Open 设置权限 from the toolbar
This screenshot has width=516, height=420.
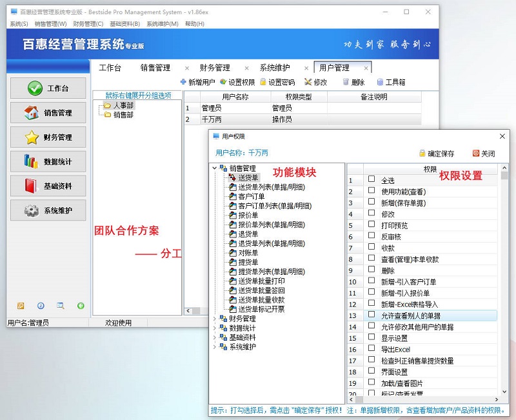point(237,82)
